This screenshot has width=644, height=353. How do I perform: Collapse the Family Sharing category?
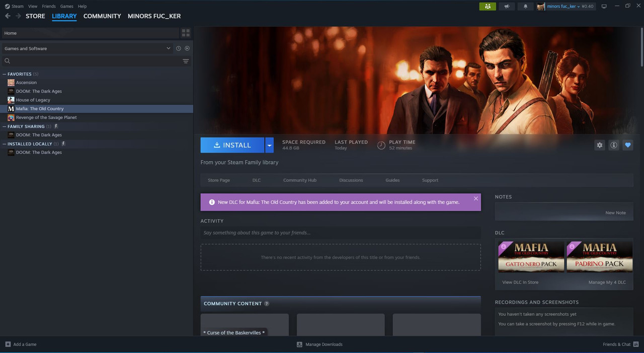[5, 126]
